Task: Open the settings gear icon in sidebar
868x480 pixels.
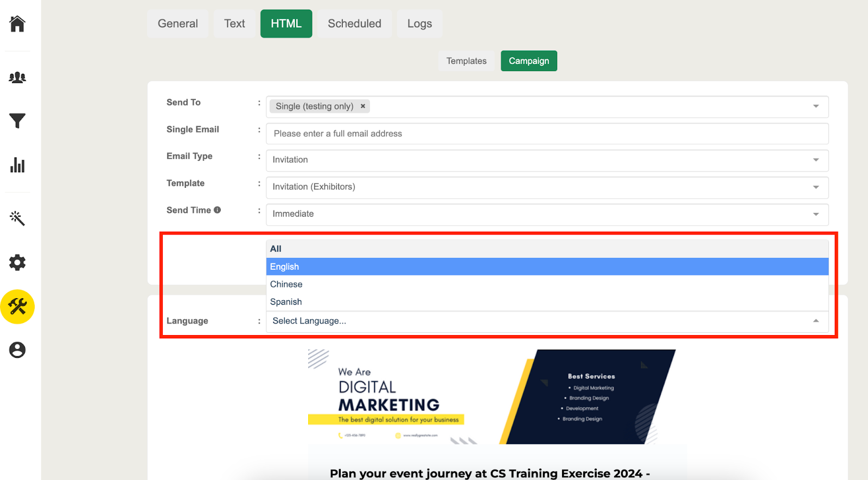Action: 17,263
